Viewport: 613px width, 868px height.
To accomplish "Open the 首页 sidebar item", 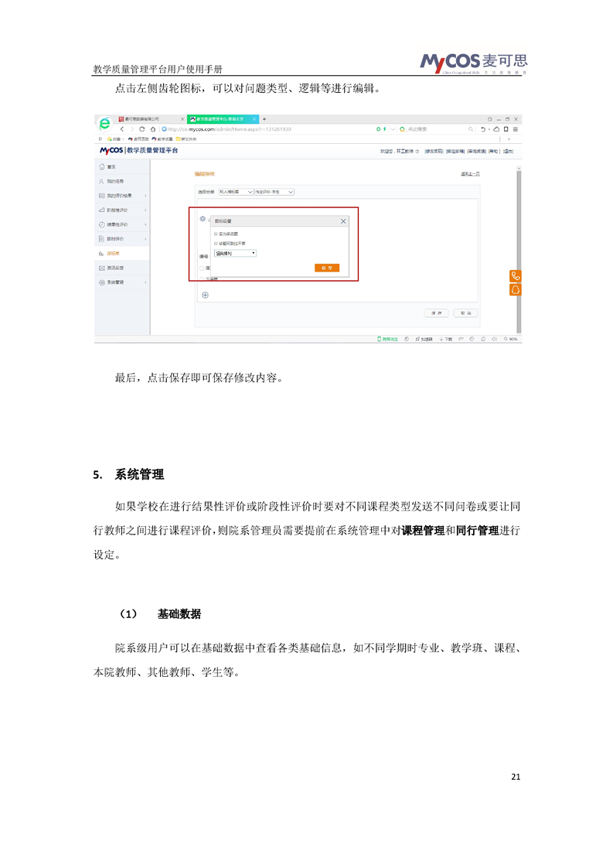I will click(121, 166).
